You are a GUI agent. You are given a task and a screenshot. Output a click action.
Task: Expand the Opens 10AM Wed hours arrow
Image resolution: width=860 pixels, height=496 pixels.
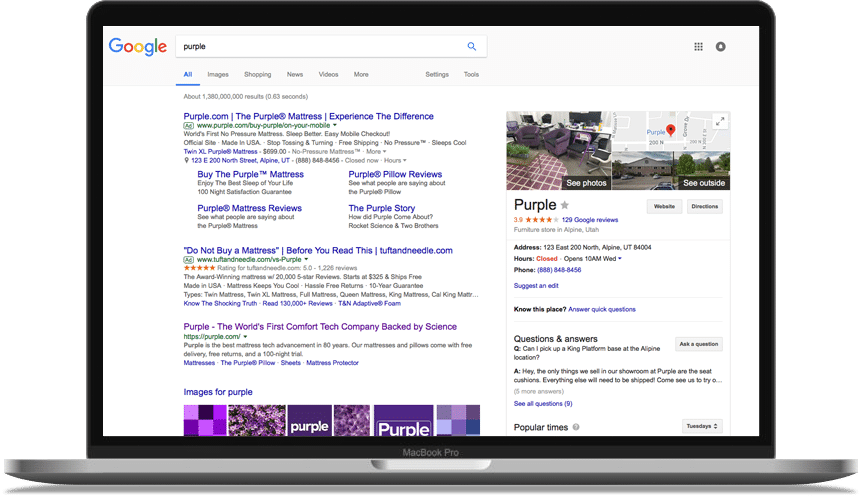[620, 258]
